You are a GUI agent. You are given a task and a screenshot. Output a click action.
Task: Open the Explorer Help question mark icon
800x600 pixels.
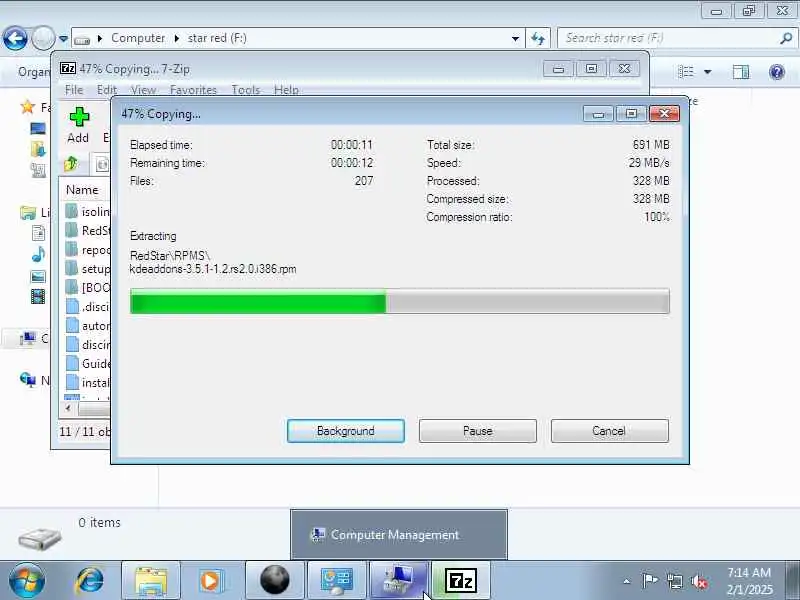click(x=777, y=72)
